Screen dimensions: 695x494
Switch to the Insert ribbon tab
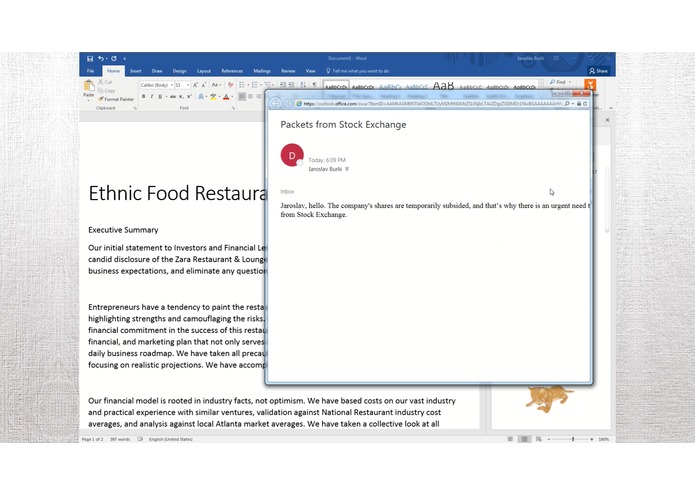pos(136,71)
